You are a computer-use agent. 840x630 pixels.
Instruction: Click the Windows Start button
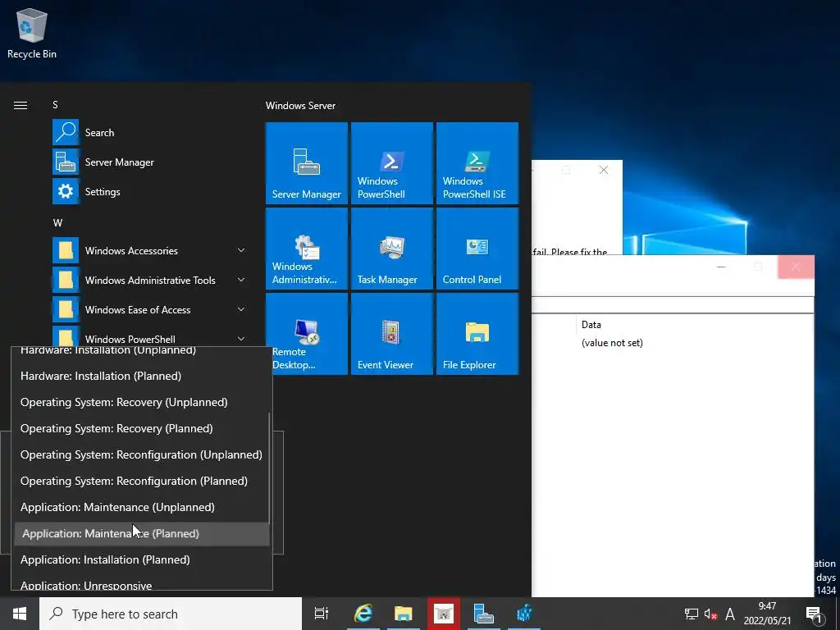pyautogui.click(x=20, y=614)
